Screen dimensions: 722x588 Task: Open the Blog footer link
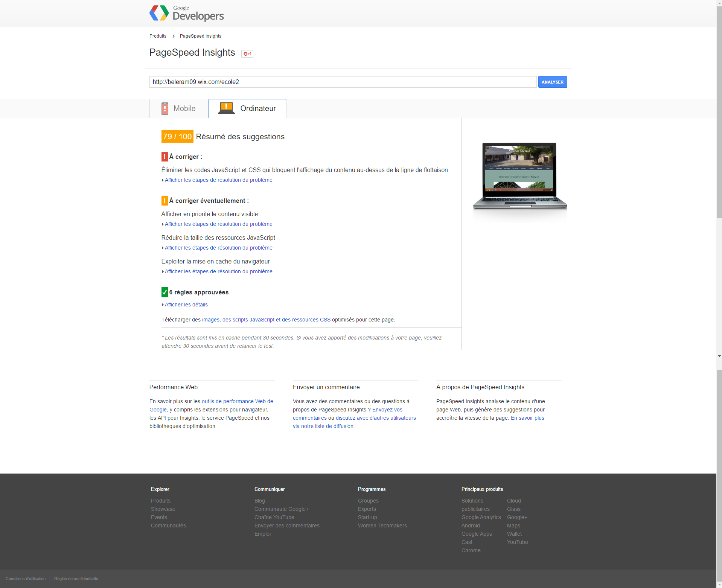point(260,501)
